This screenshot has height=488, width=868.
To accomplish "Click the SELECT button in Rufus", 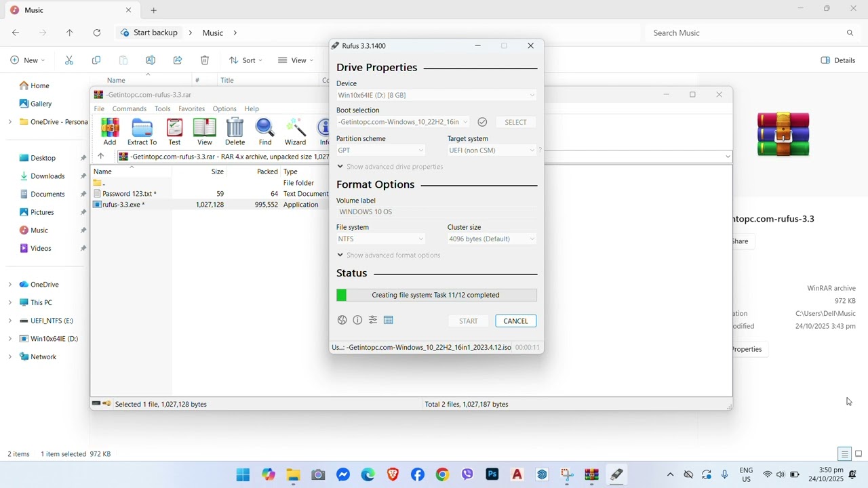I will pos(515,122).
